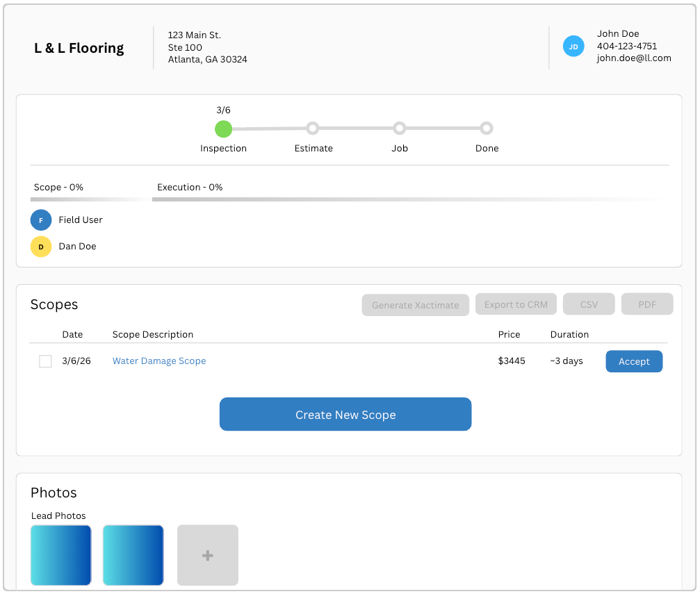Open the first lead photo thumbnail

[61, 555]
